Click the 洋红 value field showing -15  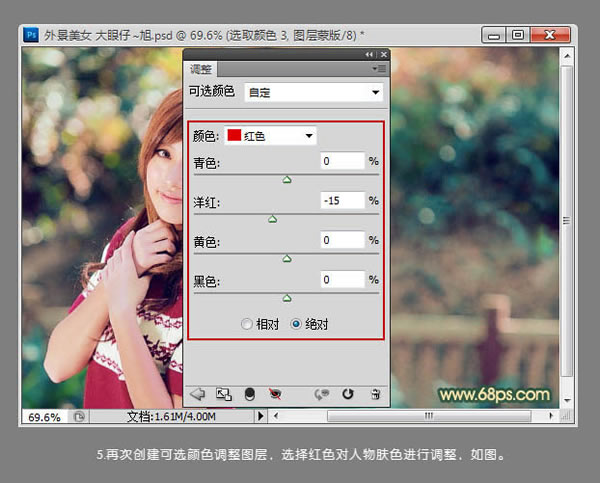tap(342, 200)
